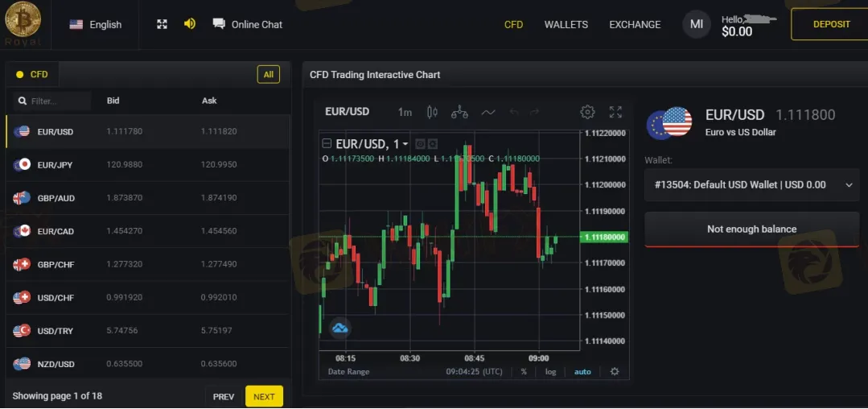The image size is (868, 409).
Task: Open the EUR/USD, 1 legend dropdown arrow
Action: (x=405, y=145)
